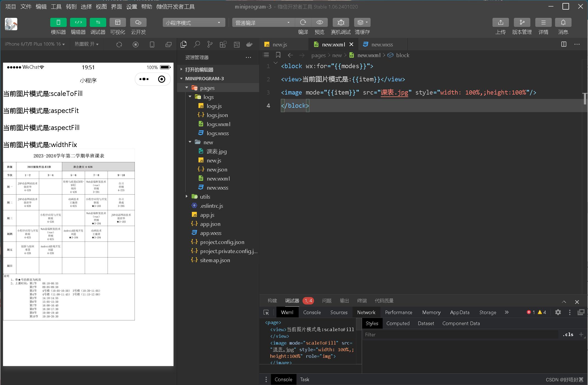Toggle the simulator panel button
The image size is (588, 385).
(58, 23)
